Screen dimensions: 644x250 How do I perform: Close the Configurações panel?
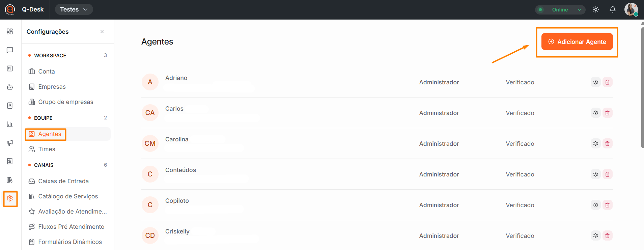coord(102,31)
